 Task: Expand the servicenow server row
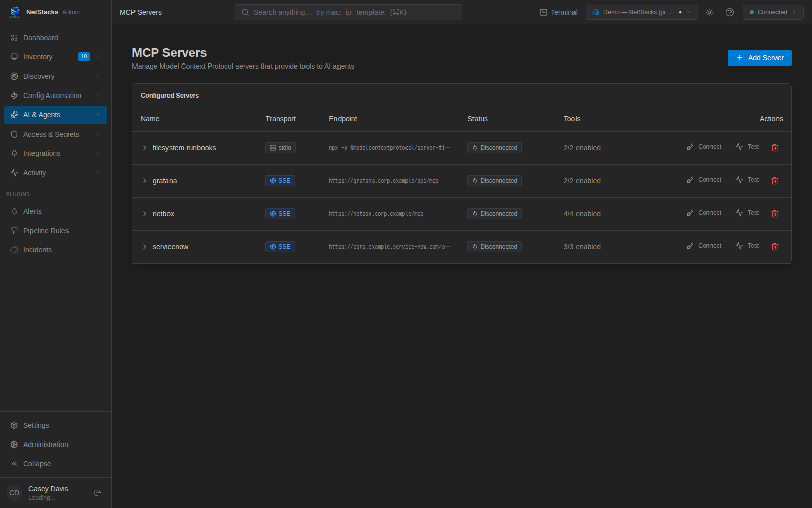click(145, 247)
